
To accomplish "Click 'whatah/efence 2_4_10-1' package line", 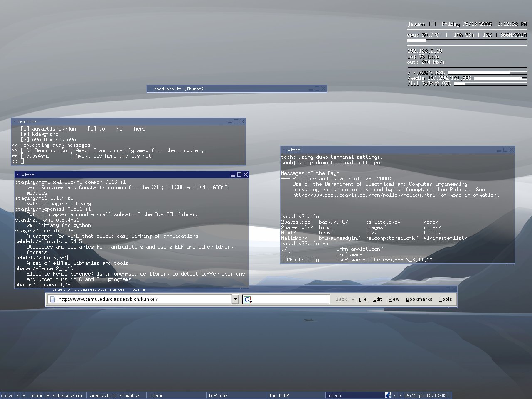I will 47,268.
